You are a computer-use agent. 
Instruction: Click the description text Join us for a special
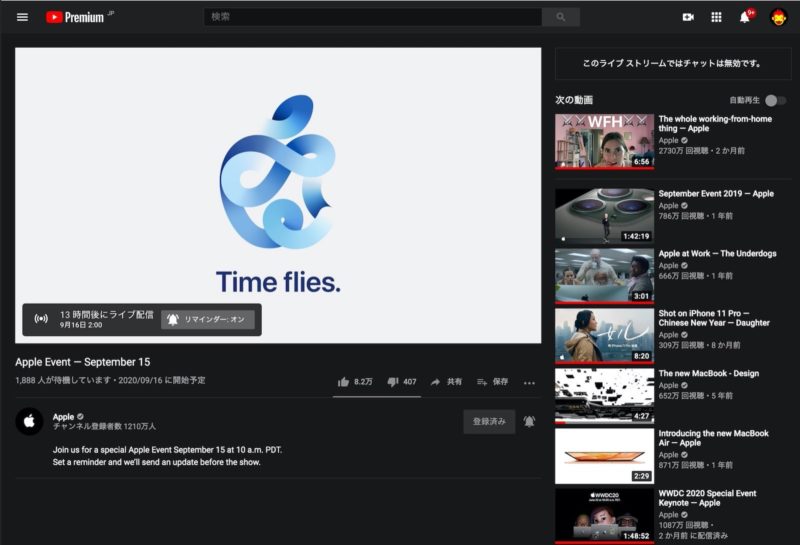coord(167,450)
